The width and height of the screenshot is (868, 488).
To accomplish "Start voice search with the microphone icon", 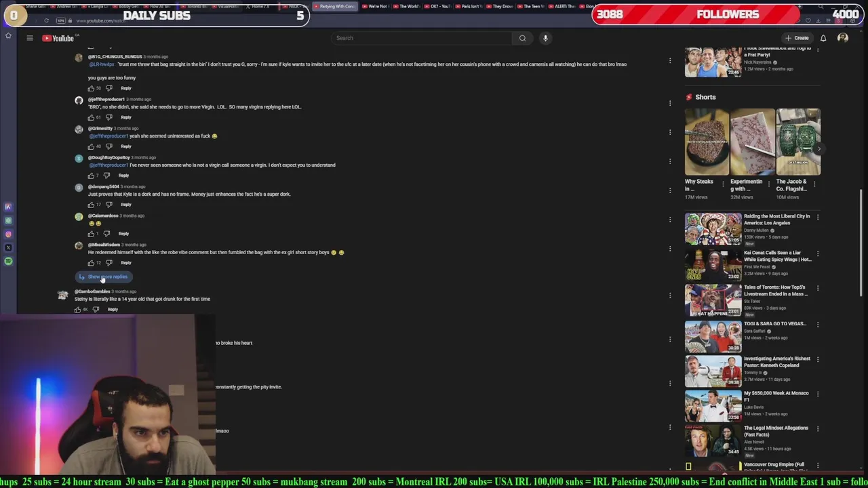I will 545,38.
